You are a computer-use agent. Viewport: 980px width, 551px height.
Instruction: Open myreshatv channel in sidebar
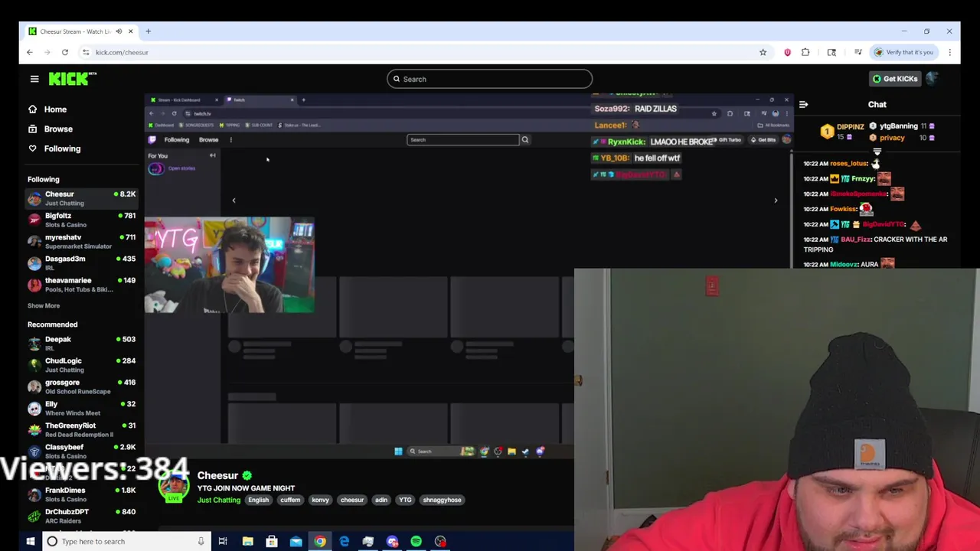[81, 241]
